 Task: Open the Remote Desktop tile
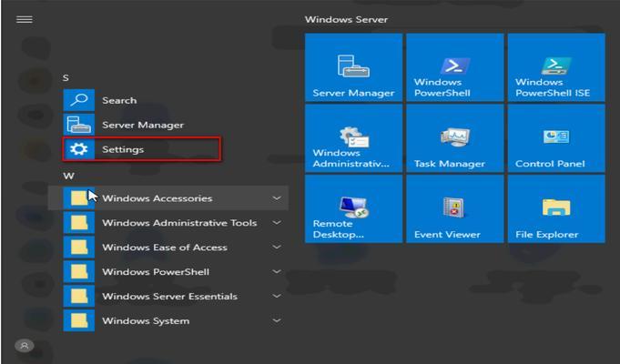[353, 208]
